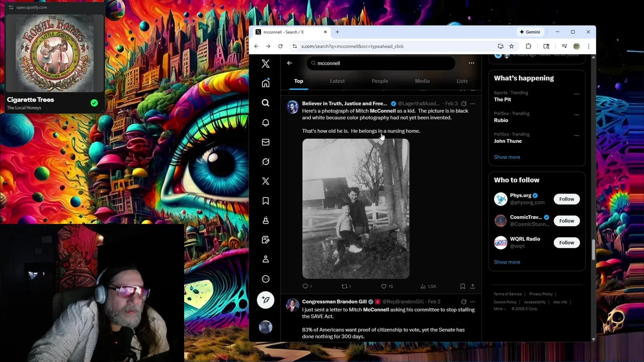
Task: Enlarge the black and white childhood photo
Action: coord(356,209)
